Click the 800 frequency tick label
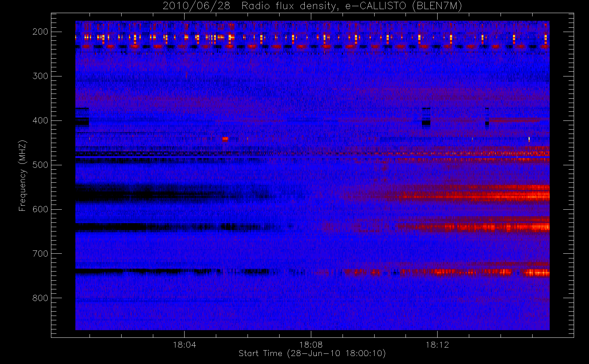 pyautogui.click(x=40, y=298)
